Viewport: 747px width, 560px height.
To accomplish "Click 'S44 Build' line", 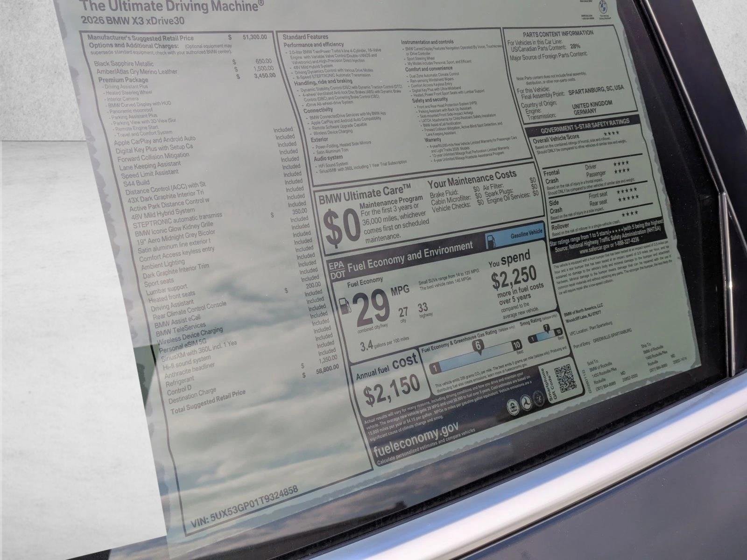I will tap(137, 183).
